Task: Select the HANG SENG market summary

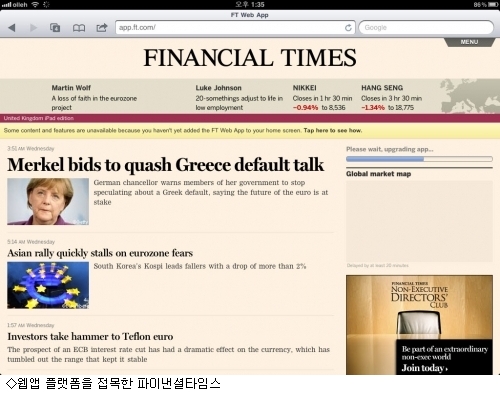Action: click(391, 98)
